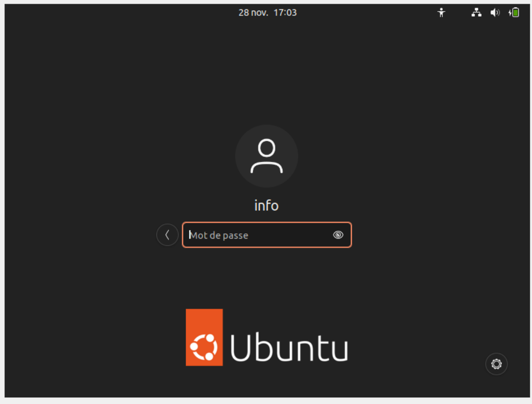532x404 pixels.
Task: Expand the system status menu at top right
Action: [x=495, y=13]
